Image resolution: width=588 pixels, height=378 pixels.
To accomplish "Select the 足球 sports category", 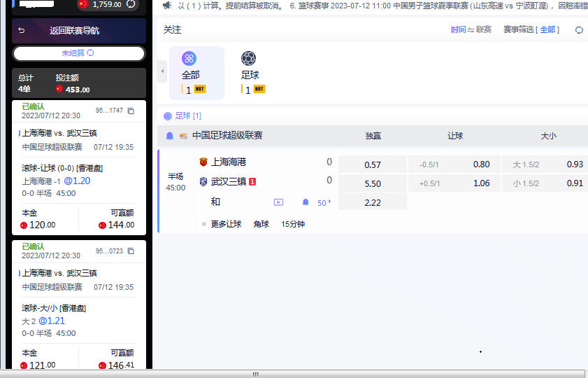I will [x=252, y=73].
